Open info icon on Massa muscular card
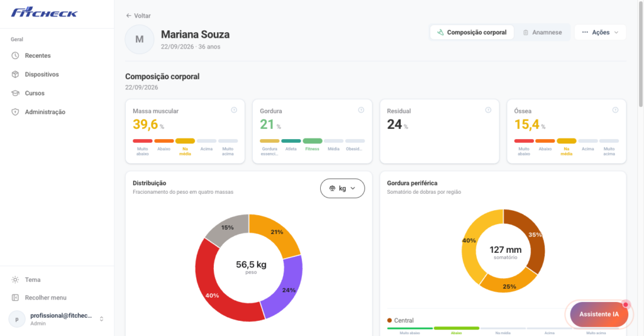The width and height of the screenshot is (644, 336). (234, 110)
